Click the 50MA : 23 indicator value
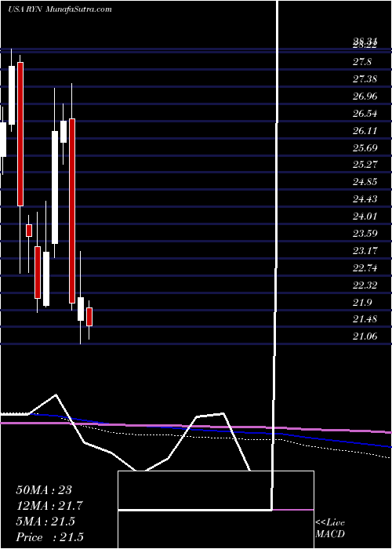 (x=44, y=489)
